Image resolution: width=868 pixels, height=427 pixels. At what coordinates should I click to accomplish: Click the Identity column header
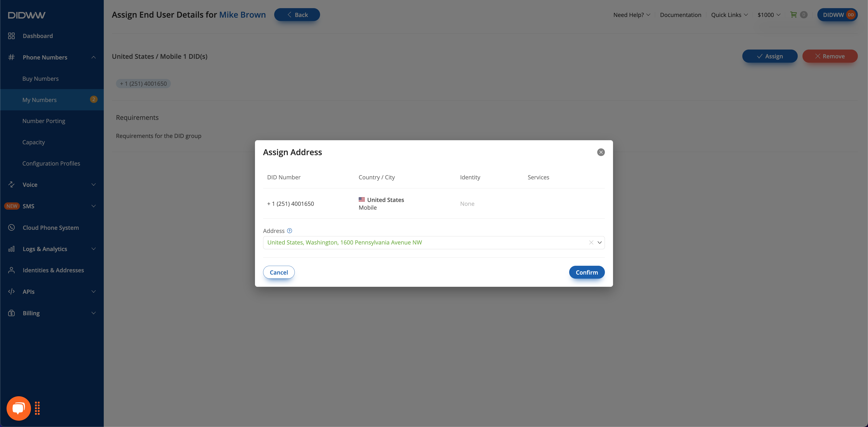pos(470,177)
